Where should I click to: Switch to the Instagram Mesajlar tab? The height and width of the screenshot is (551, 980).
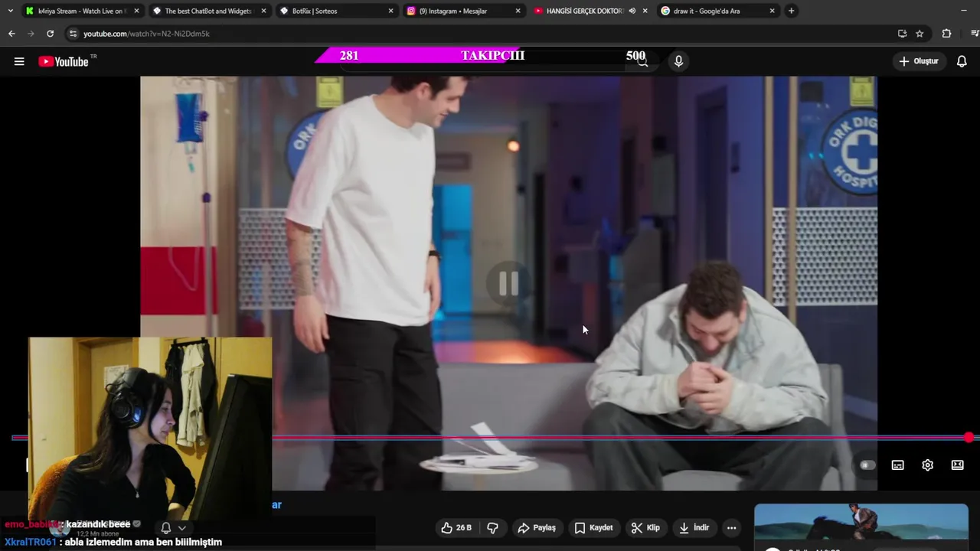[x=462, y=11]
